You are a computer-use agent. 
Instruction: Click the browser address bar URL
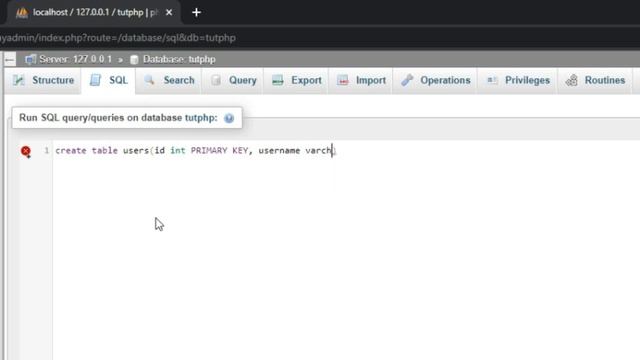118,38
